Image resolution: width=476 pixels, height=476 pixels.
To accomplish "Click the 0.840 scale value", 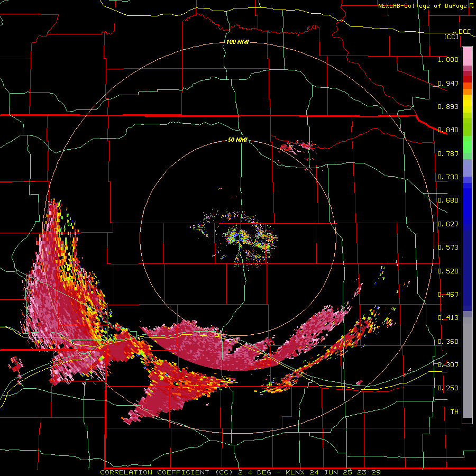I will [x=448, y=130].
